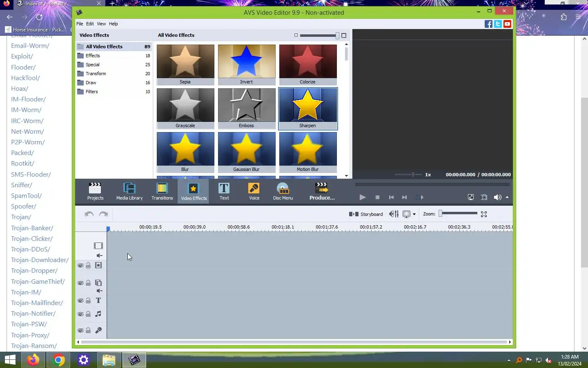Take a snapshot with camera icon
588x368 pixels.
click(484, 197)
